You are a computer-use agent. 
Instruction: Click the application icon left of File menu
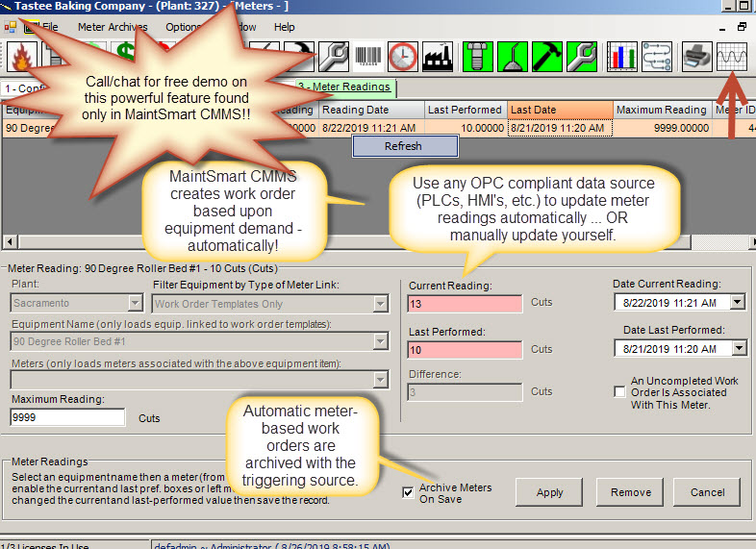click(x=11, y=27)
